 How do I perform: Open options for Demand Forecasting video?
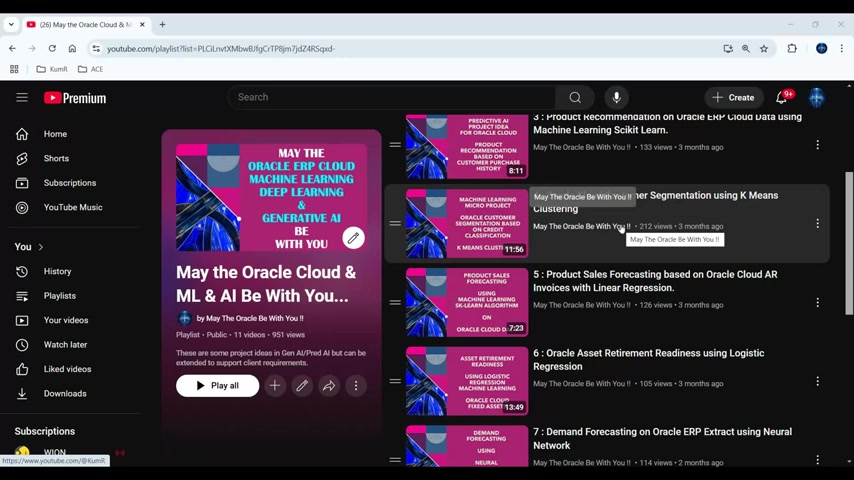click(818, 460)
